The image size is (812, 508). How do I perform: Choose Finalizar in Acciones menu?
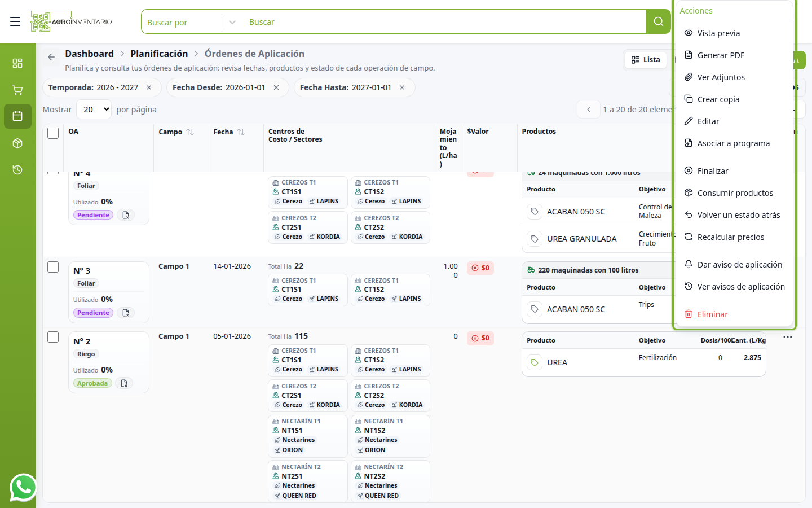734,171
